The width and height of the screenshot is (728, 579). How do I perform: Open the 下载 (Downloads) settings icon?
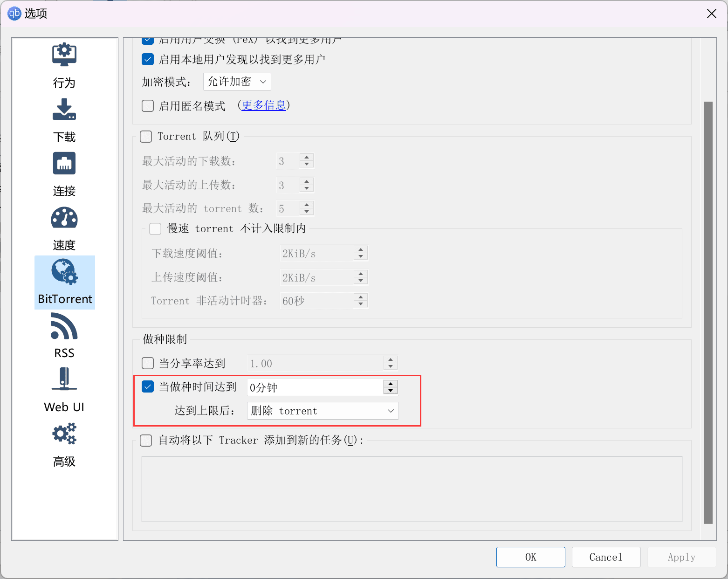(x=64, y=109)
